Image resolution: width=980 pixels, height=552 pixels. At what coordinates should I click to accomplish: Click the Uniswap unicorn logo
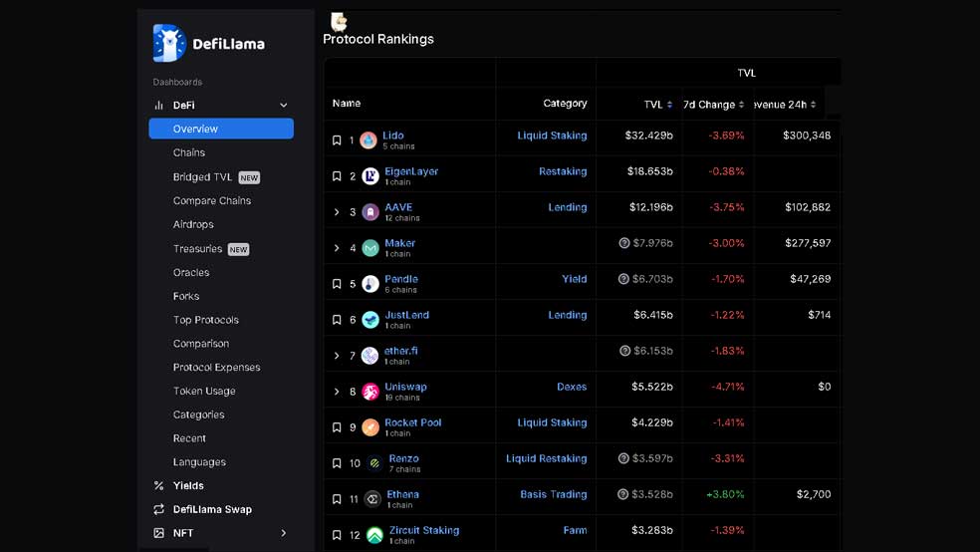370,392
